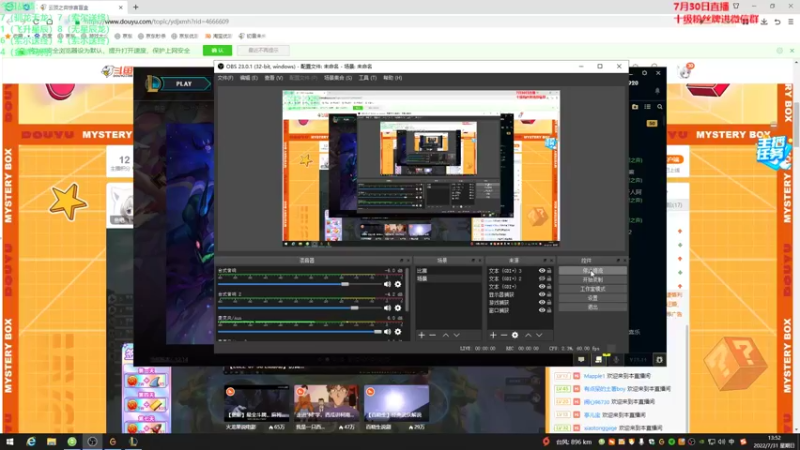The width and height of the screenshot is (800, 450).
Task: Click League client settings gear near V12.14
Action: click(x=659, y=360)
